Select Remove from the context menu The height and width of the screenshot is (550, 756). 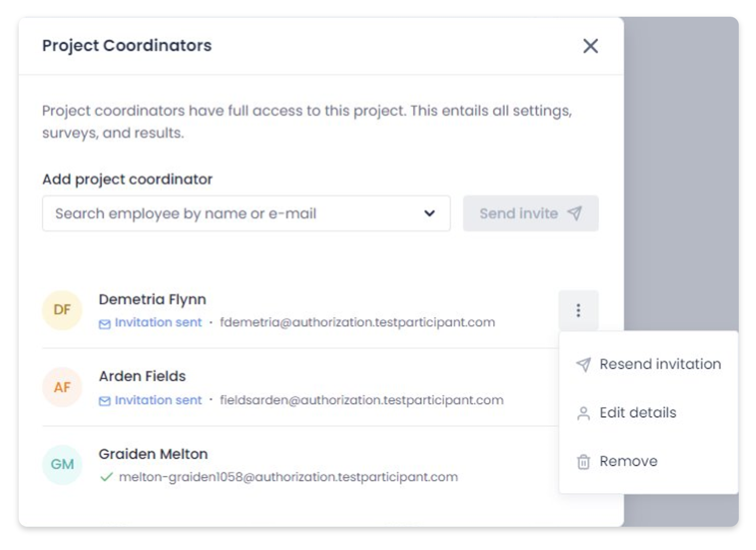pyautogui.click(x=628, y=461)
